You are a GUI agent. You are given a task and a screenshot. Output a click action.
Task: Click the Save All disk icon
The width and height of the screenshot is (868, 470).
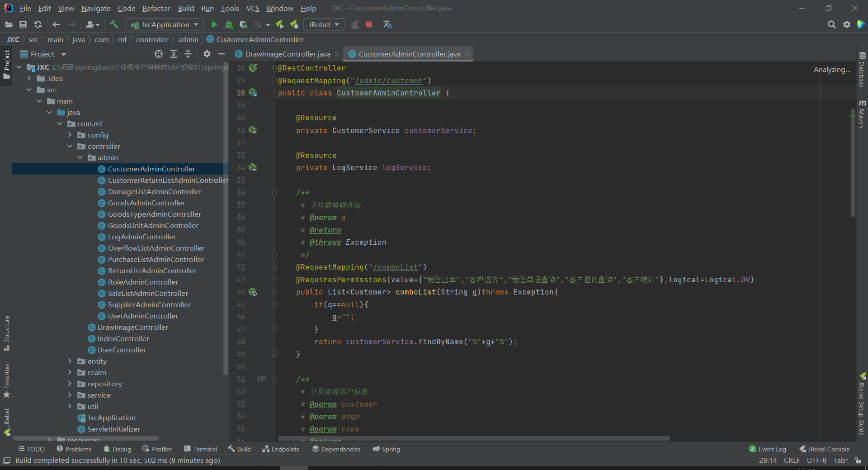(23, 24)
